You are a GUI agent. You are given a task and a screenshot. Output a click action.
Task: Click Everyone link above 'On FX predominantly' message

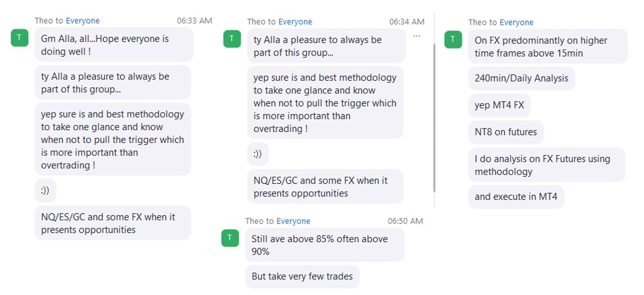point(516,22)
